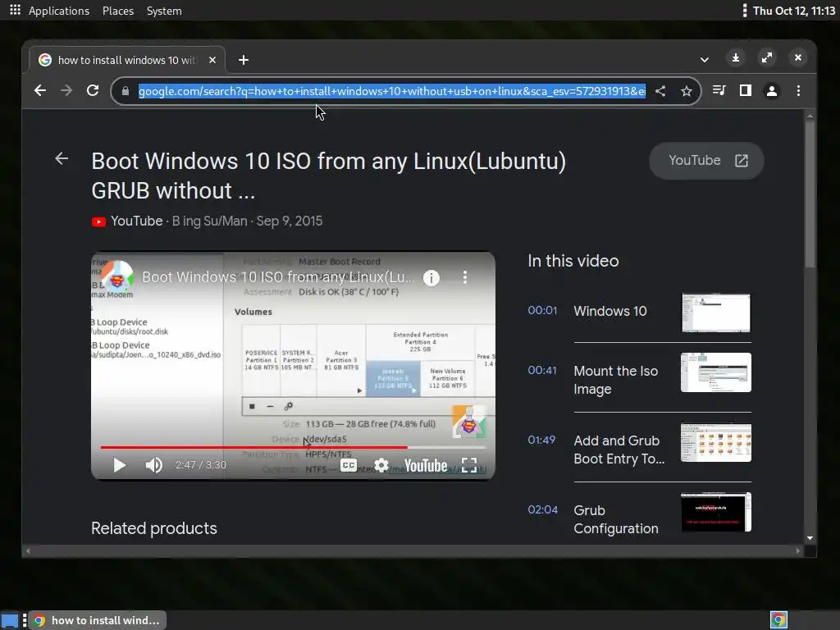Enter fullscreen video mode
The height and width of the screenshot is (630, 840).
469,465
